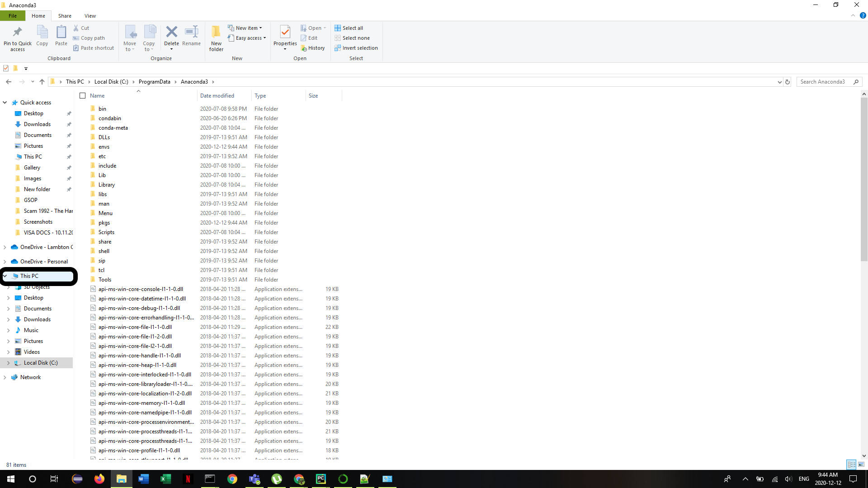Open History from the ribbon
Viewport: 868px width, 488px height.
[x=313, y=48]
